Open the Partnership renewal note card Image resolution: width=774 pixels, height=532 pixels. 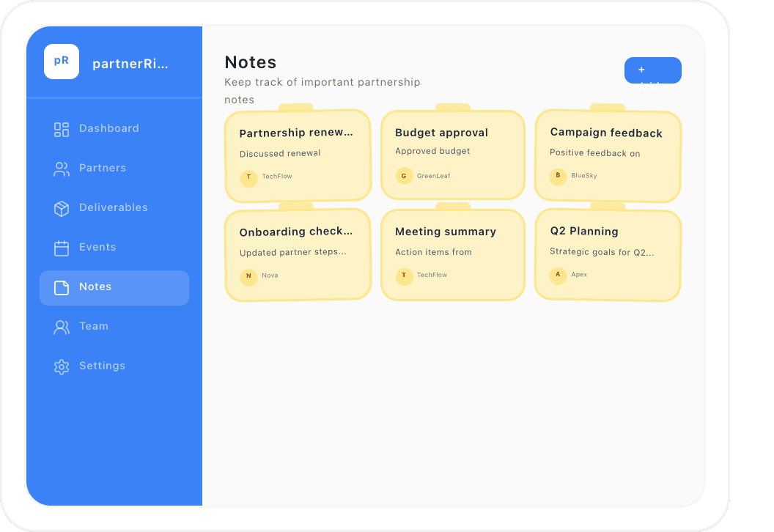[x=298, y=155]
